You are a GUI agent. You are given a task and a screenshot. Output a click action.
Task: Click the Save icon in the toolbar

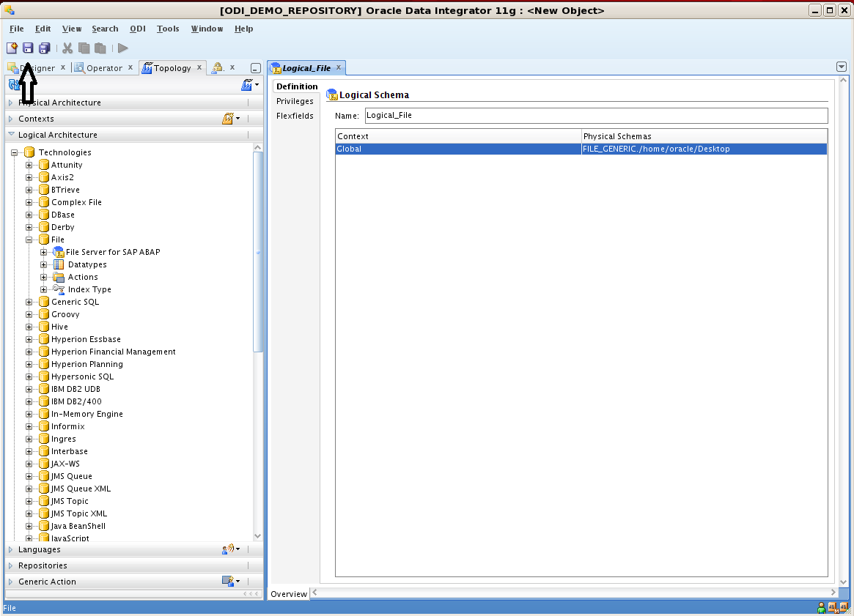click(28, 48)
